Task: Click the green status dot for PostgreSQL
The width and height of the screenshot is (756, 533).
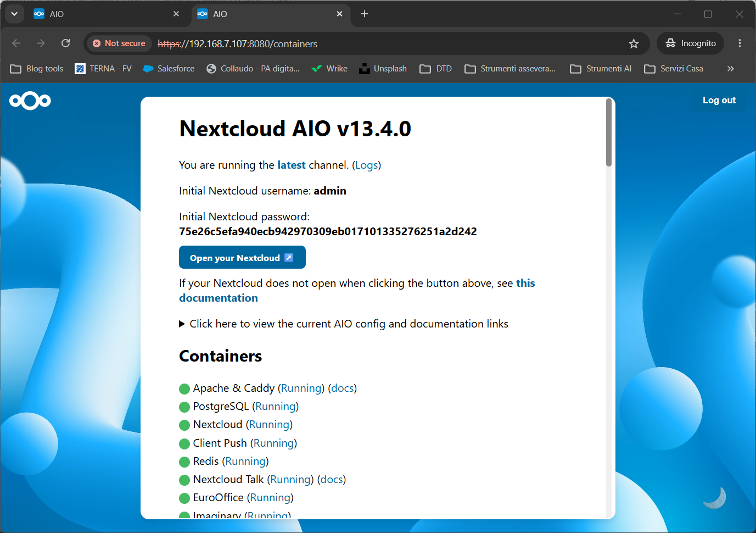Action: (184, 407)
